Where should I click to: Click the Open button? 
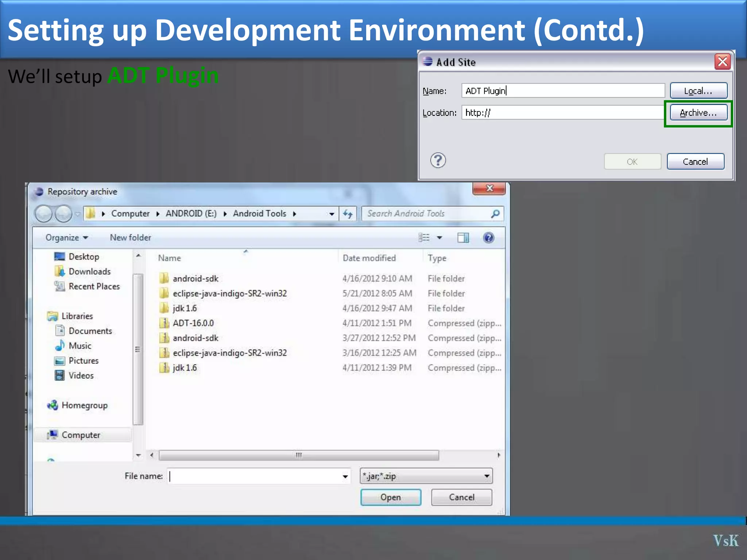click(x=391, y=497)
